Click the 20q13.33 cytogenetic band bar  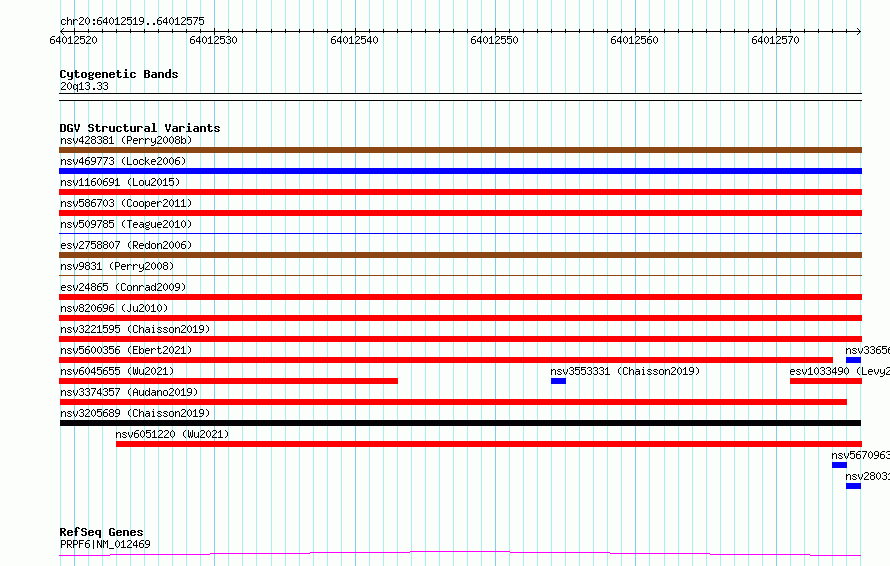coord(460,97)
